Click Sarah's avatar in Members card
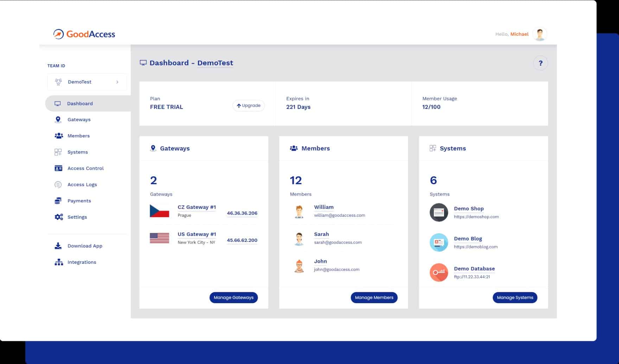Viewport: 619px width, 364px height. coord(299,239)
